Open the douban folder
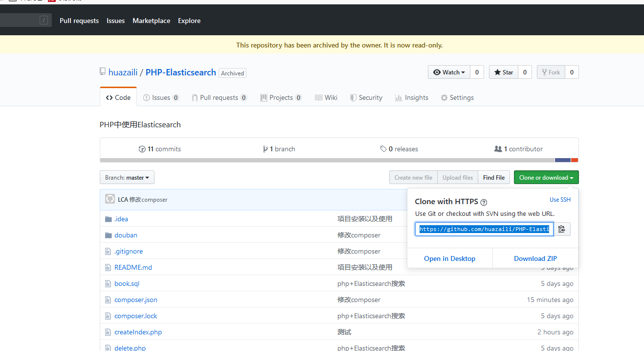 click(x=126, y=235)
